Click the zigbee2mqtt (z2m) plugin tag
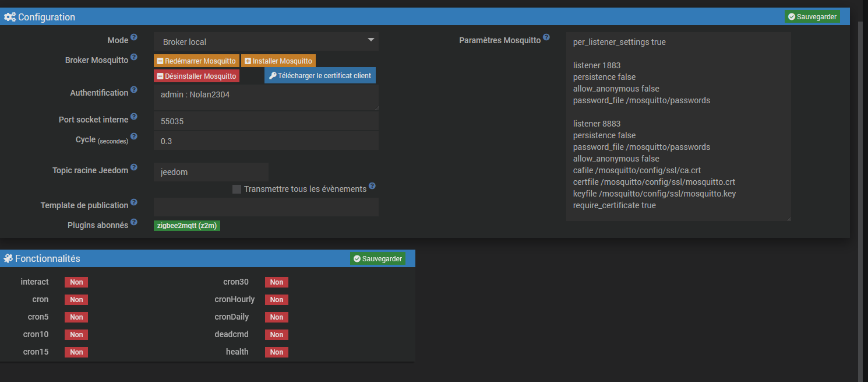 pyautogui.click(x=187, y=226)
